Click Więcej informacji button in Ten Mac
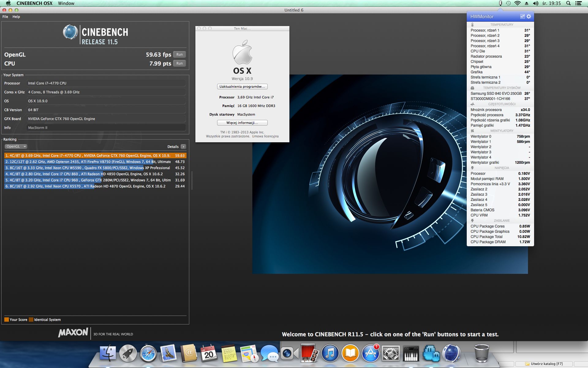588x368 pixels. (x=242, y=123)
